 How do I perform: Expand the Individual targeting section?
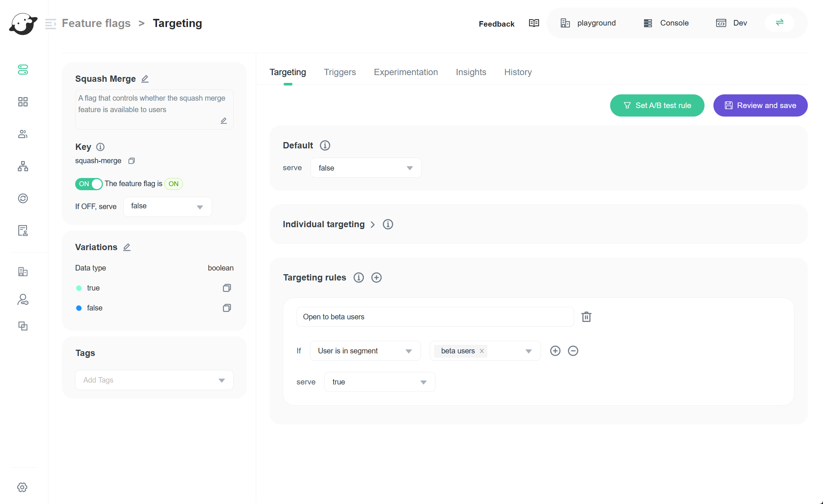pos(372,224)
